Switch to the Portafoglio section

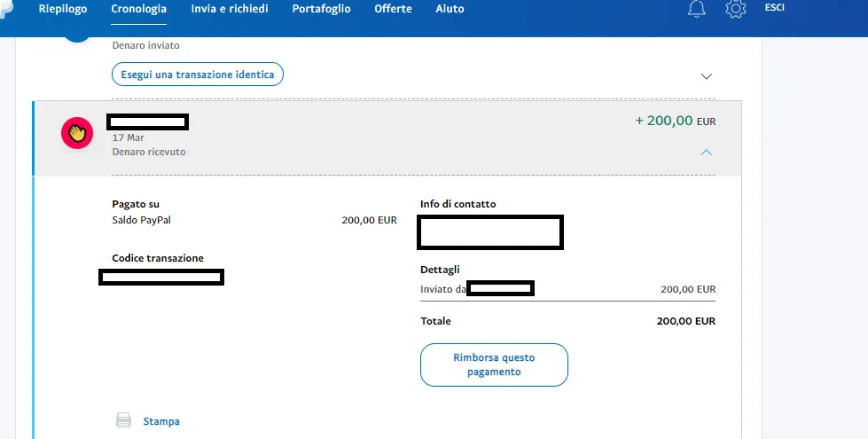point(320,9)
